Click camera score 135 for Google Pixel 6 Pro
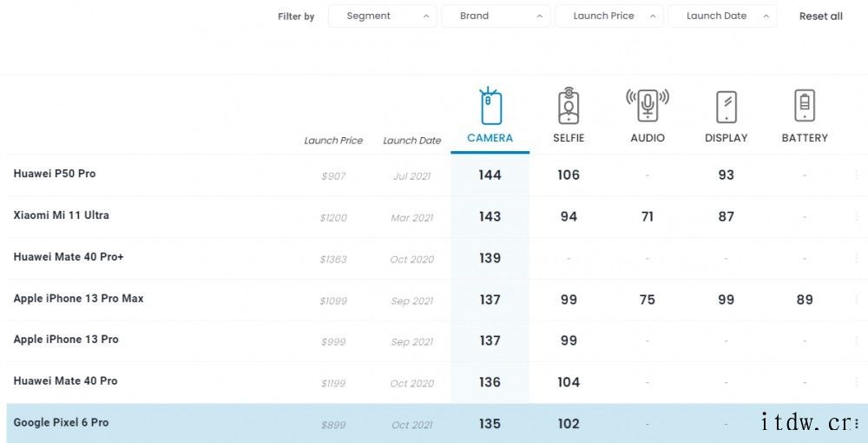This screenshot has height=443, width=868. point(490,424)
